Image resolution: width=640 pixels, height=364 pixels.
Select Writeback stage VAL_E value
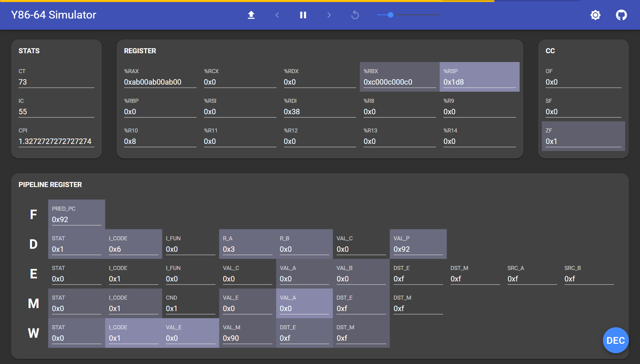coord(191,338)
